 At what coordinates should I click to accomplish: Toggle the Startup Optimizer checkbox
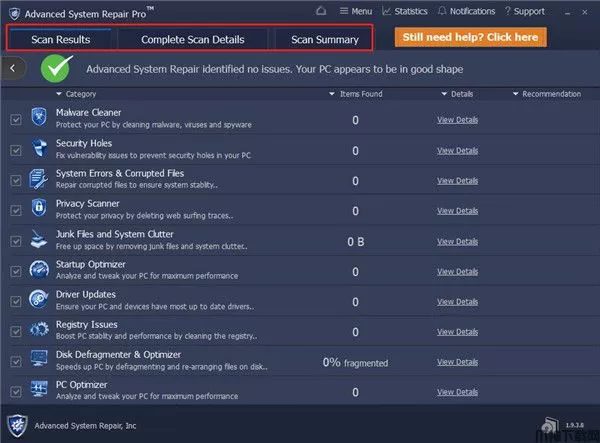pyautogui.click(x=16, y=271)
